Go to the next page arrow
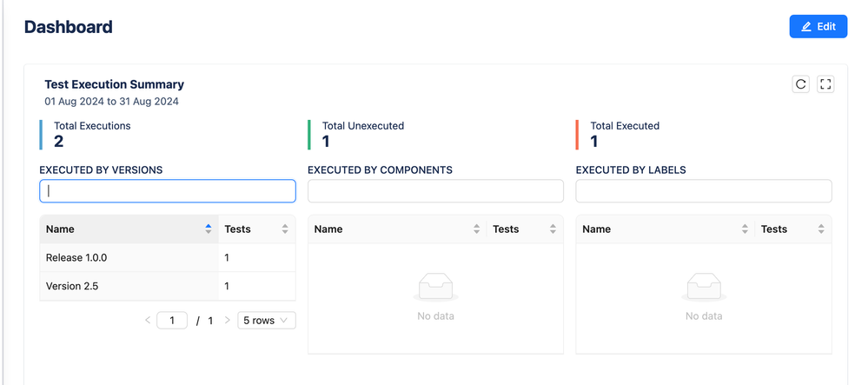The width and height of the screenshot is (868, 385). click(x=228, y=321)
